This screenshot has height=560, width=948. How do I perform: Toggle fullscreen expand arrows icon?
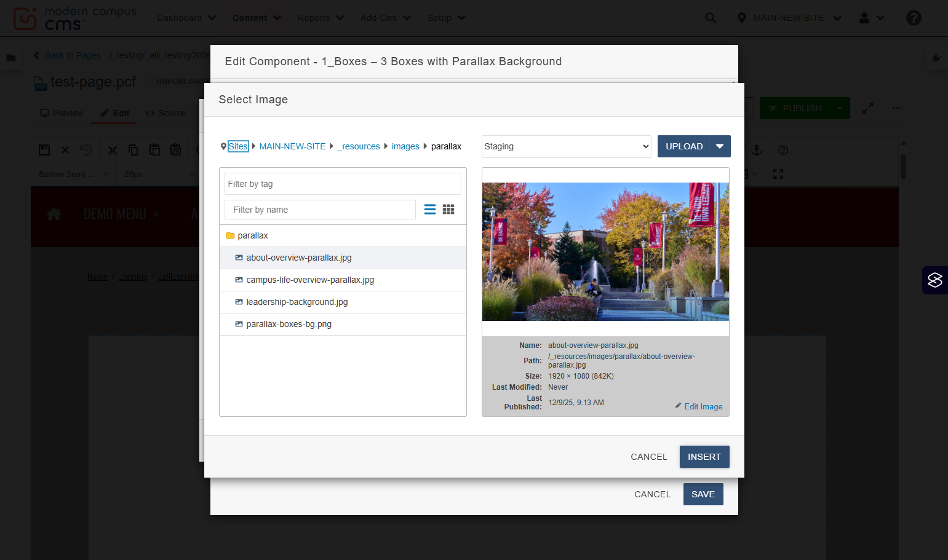pos(868,108)
